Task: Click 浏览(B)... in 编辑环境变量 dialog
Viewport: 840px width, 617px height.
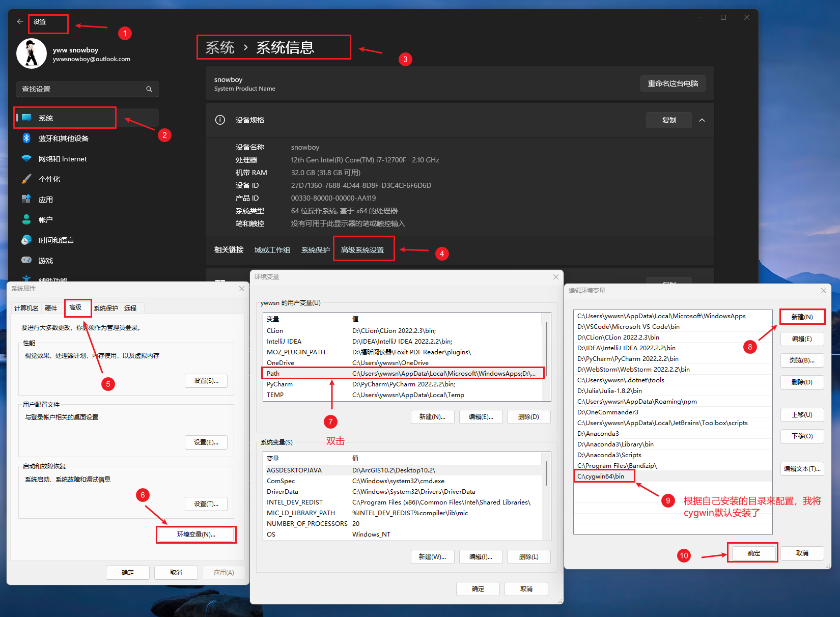Action: click(802, 360)
